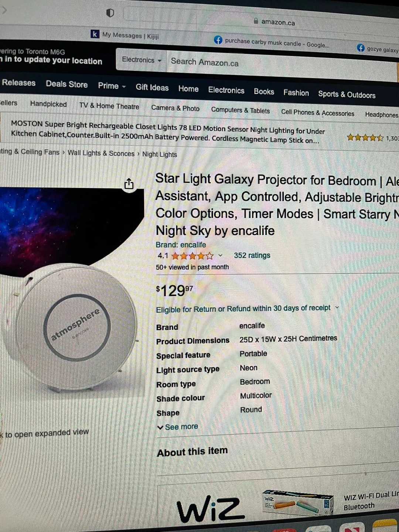The height and width of the screenshot is (532, 399).
Task: Expand See more product details
Action: click(178, 427)
